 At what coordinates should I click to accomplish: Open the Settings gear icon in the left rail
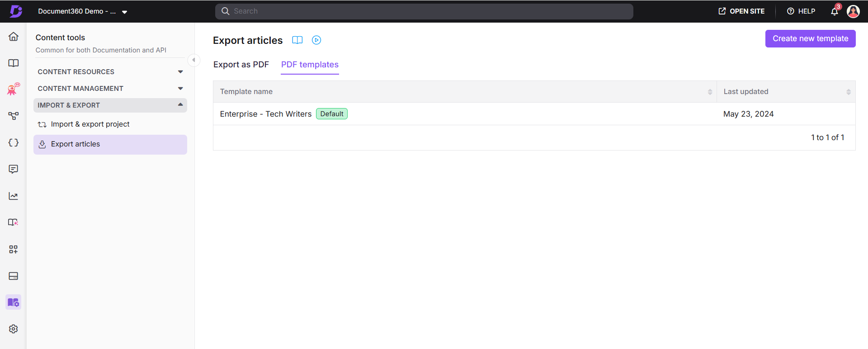(14, 329)
